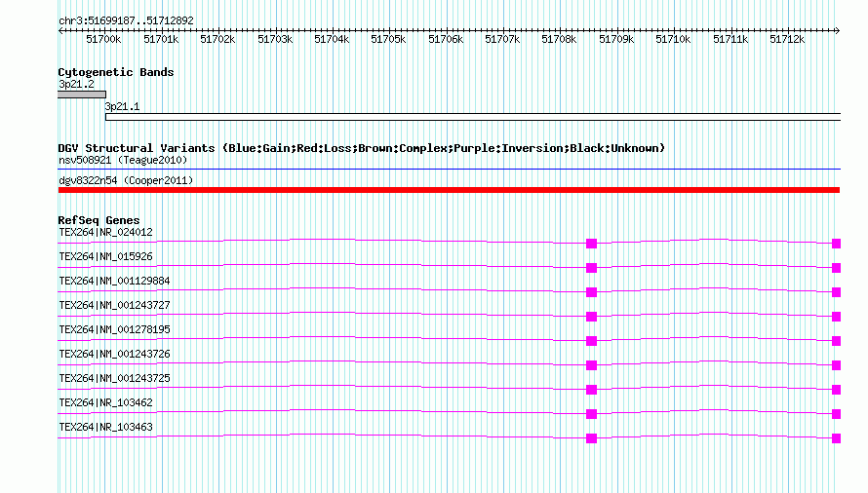Click the blue nsv508921 gain variant line
This screenshot has height=493, width=868.
point(449,169)
